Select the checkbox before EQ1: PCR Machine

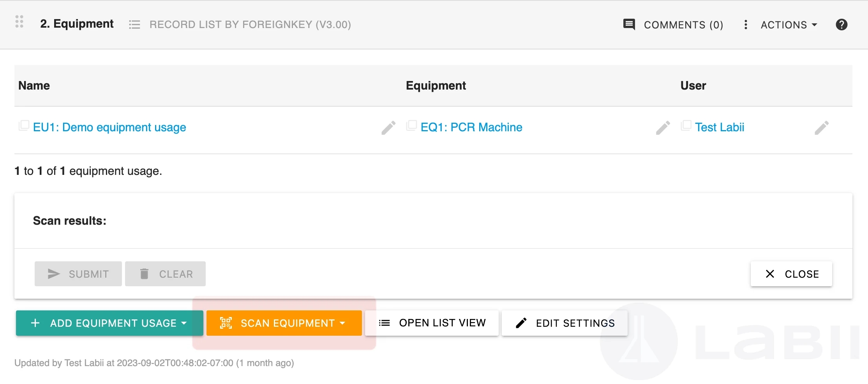[411, 126]
